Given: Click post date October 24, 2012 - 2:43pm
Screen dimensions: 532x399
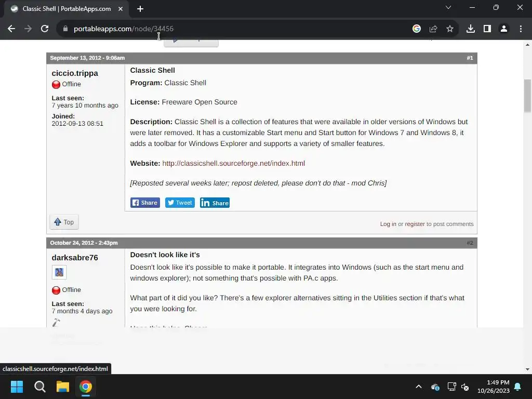Looking at the screenshot, I should point(84,243).
